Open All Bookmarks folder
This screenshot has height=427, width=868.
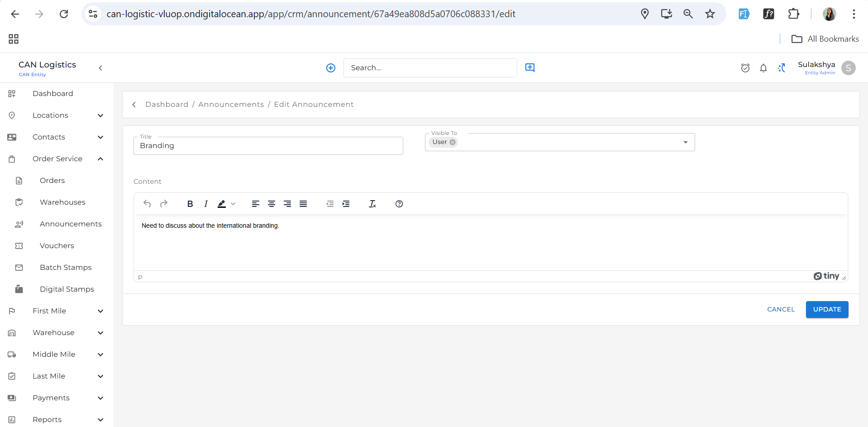pos(825,39)
